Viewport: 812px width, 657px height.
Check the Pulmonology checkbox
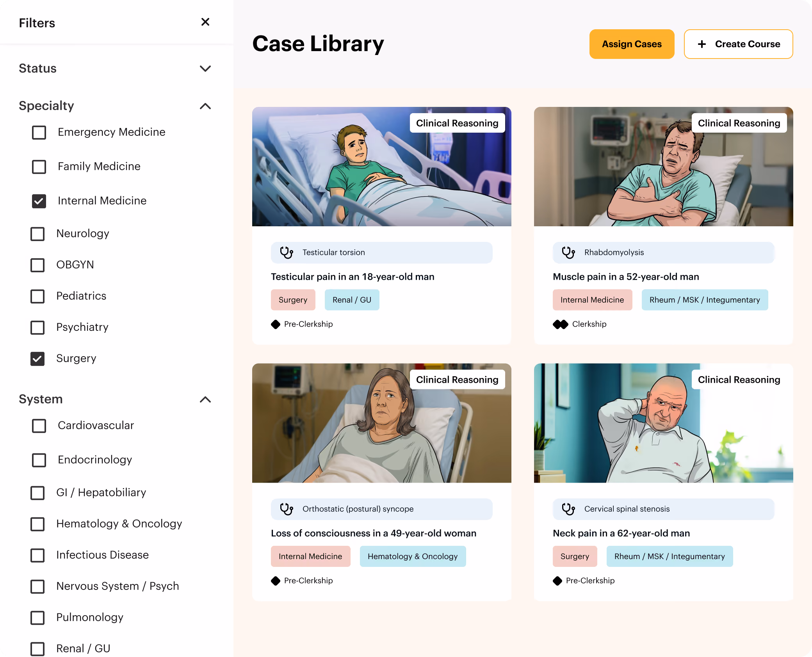[37, 618]
